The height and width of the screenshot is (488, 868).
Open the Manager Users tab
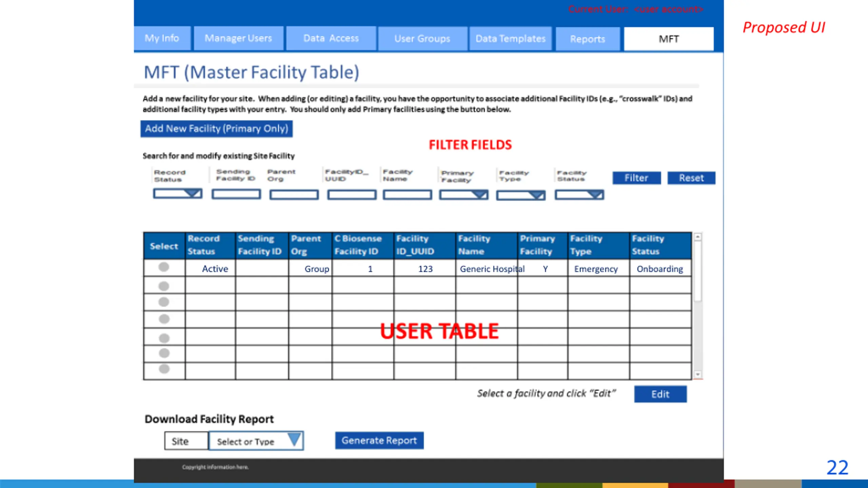(238, 38)
